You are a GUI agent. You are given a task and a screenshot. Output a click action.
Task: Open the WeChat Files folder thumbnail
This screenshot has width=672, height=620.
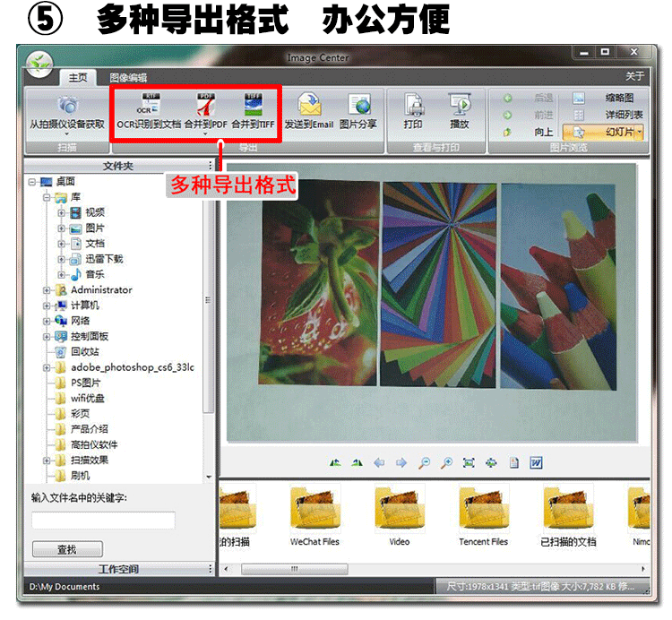pyautogui.click(x=314, y=515)
